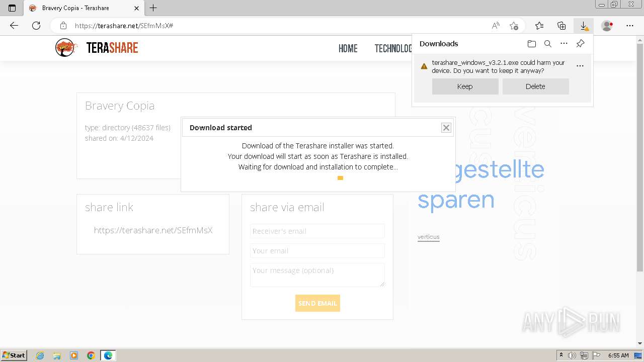This screenshot has width=644, height=362.
Task: Add this page to favorites
Action: click(x=514, y=26)
